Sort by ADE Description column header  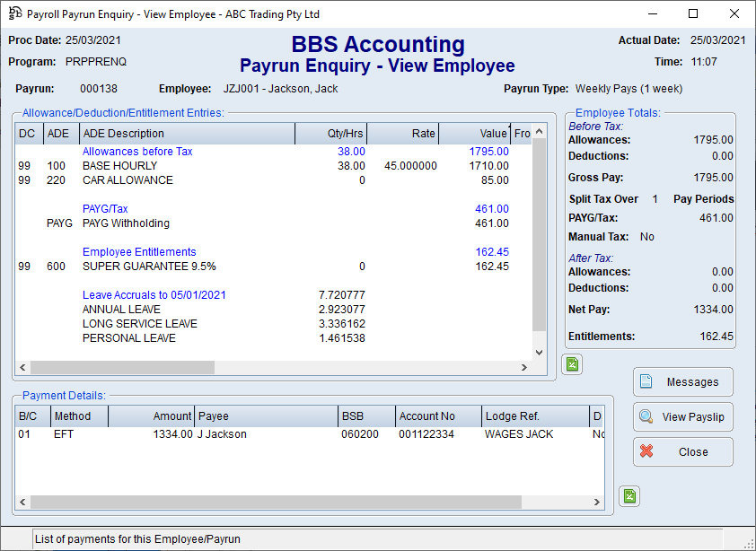tap(186, 134)
